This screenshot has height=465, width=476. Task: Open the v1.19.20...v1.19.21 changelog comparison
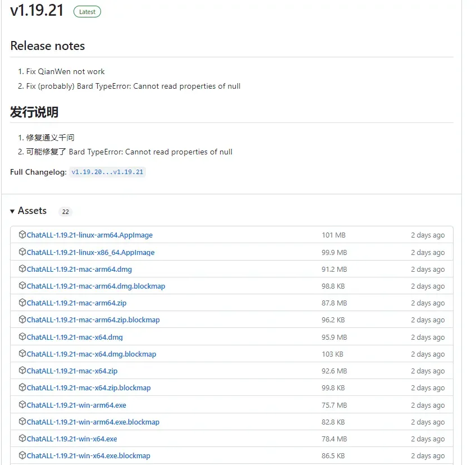(107, 172)
